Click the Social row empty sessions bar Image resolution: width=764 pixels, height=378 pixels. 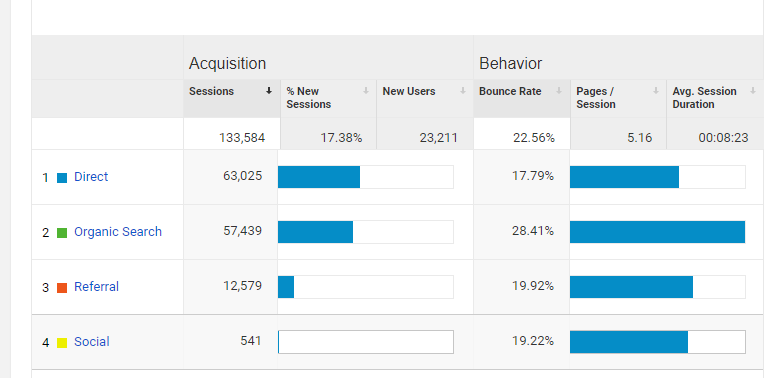366,342
